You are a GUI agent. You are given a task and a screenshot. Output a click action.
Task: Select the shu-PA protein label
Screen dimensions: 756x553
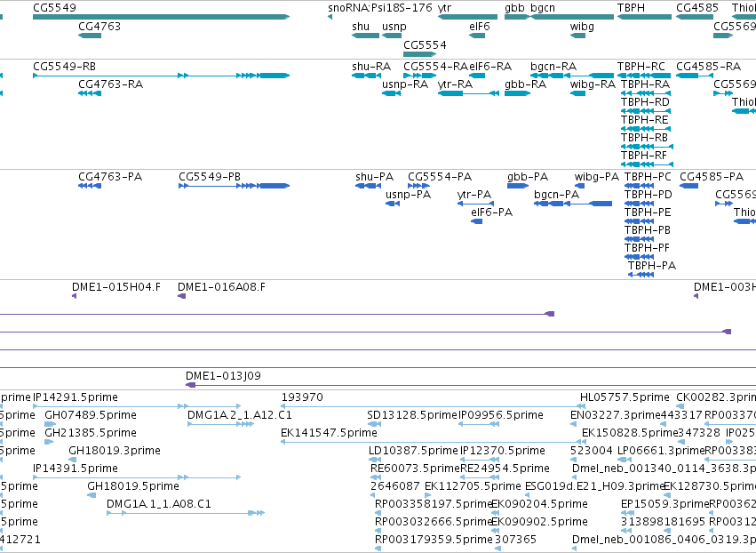(x=374, y=177)
